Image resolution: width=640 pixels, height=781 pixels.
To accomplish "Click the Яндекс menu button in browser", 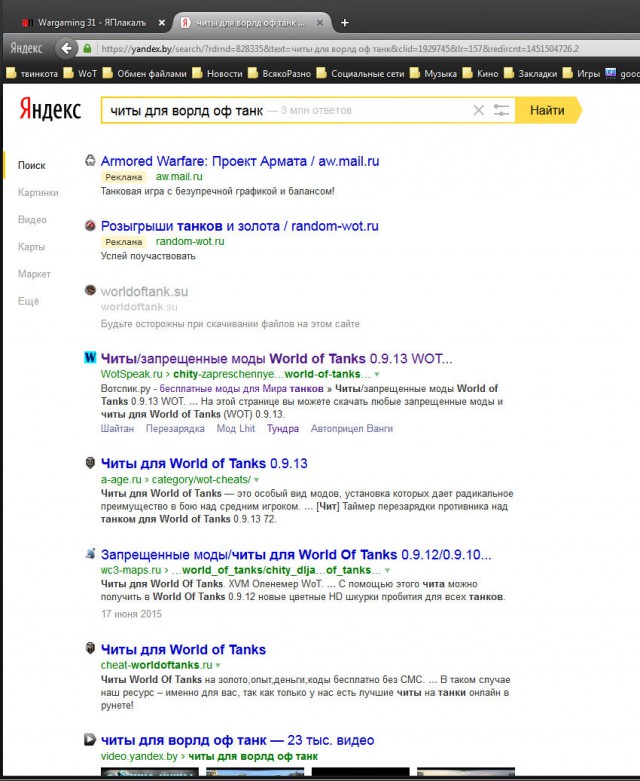I will coord(26,48).
